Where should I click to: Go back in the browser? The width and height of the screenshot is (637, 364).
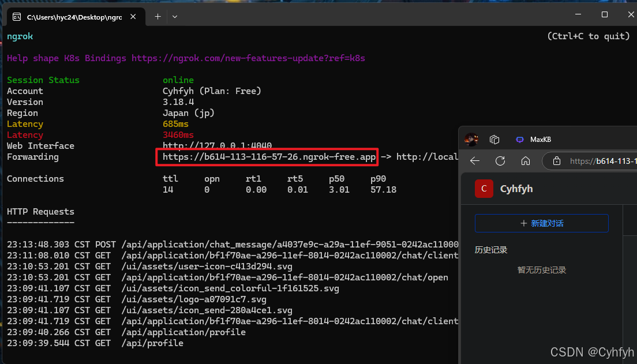coord(475,161)
